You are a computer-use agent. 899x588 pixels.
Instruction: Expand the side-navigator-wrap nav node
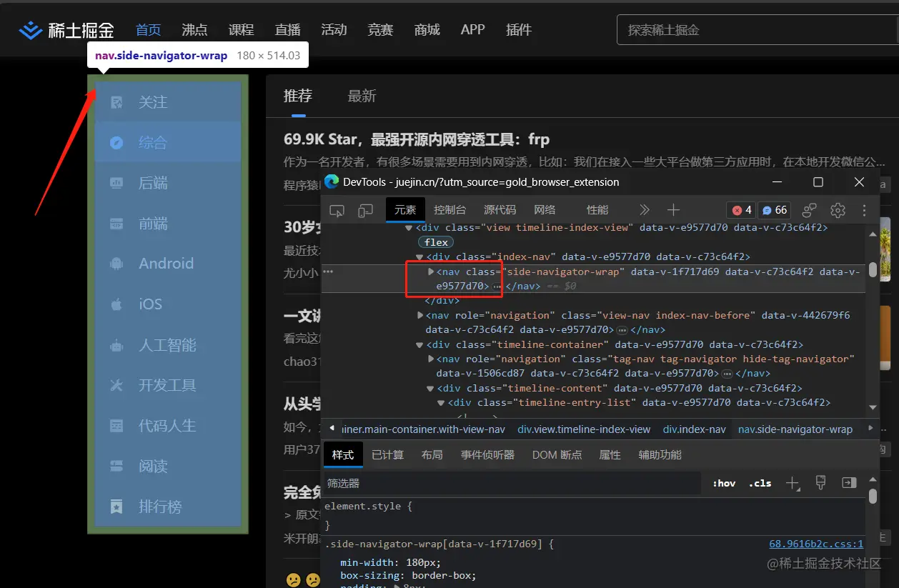tap(431, 271)
